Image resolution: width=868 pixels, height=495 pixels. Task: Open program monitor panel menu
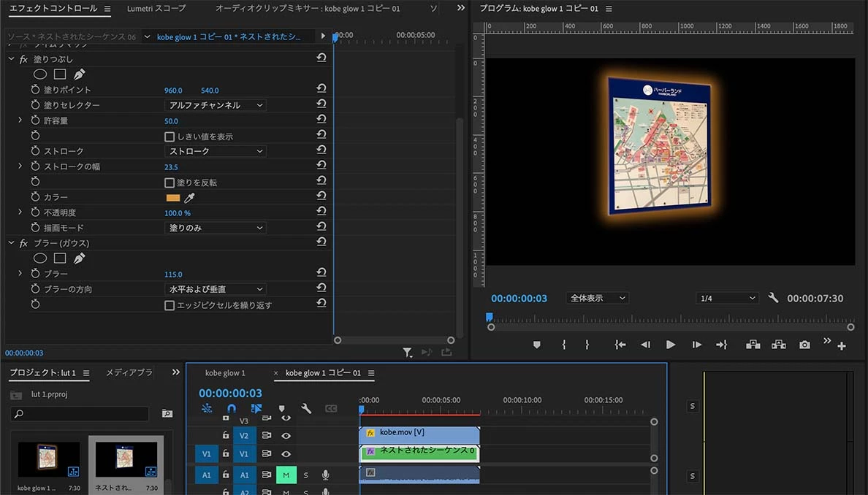click(x=609, y=9)
